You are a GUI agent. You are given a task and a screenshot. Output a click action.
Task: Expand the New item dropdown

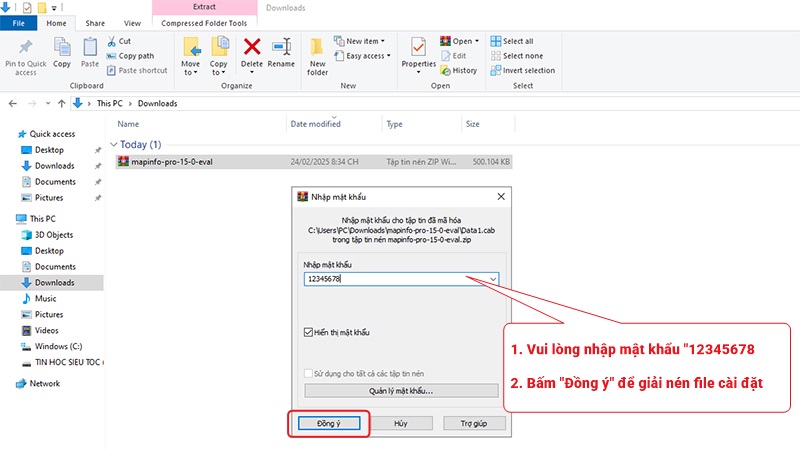(383, 41)
